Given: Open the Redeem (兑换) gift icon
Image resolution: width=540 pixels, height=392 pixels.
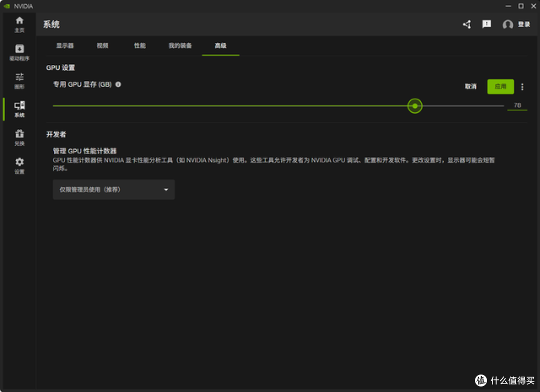Looking at the screenshot, I should (19, 137).
